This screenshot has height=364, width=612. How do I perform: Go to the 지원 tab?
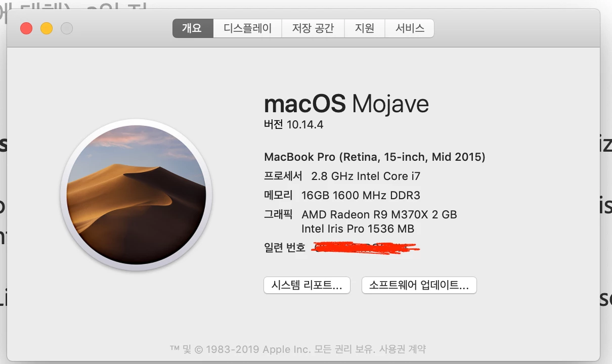coord(365,28)
